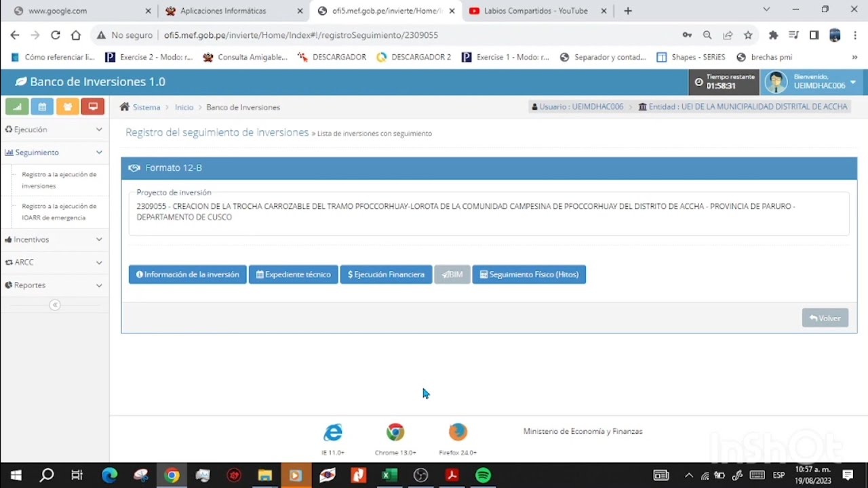The height and width of the screenshot is (488, 868).
Task: Open Excel from the taskbar
Action: pos(389,476)
